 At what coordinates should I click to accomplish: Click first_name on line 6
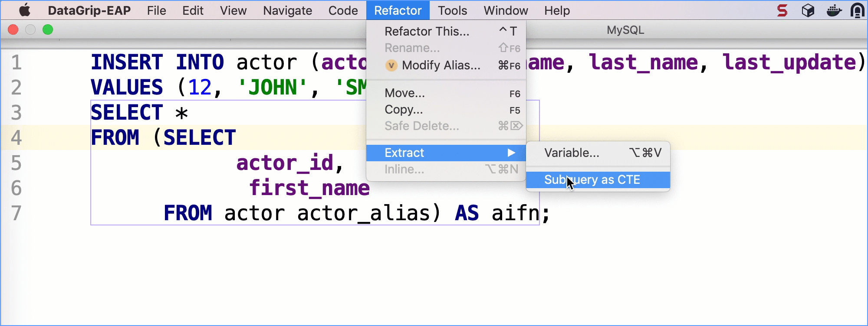[309, 188]
